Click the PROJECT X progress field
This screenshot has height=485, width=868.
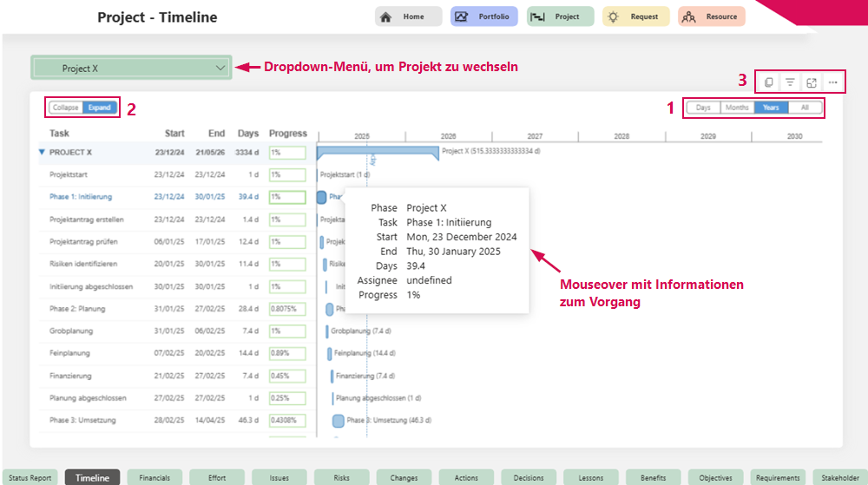(x=287, y=152)
